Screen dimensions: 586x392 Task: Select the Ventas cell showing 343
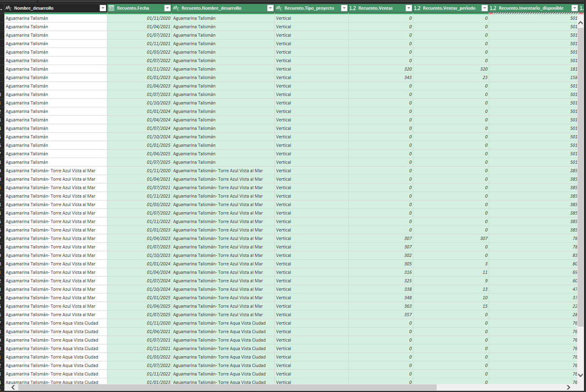pos(408,77)
